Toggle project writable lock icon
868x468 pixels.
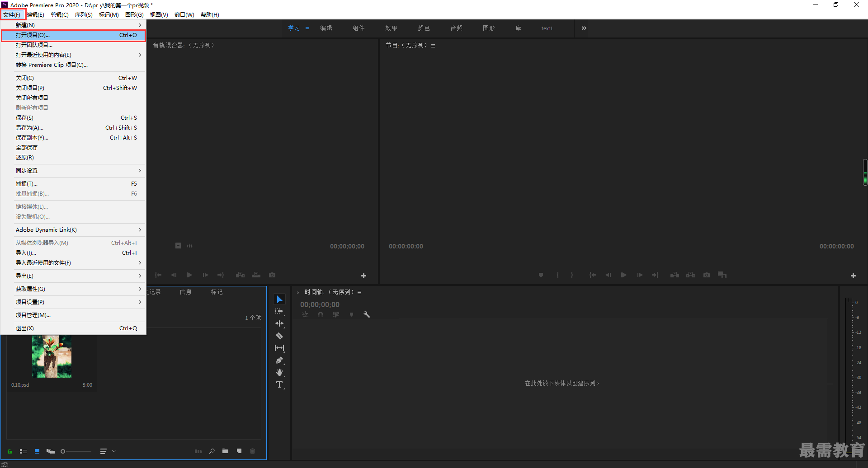[9, 451]
